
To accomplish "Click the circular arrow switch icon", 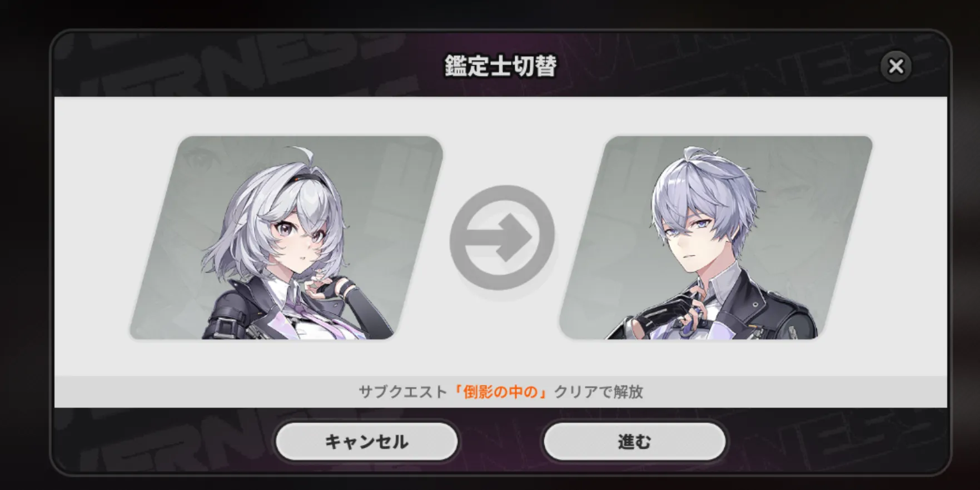I will pos(502,237).
